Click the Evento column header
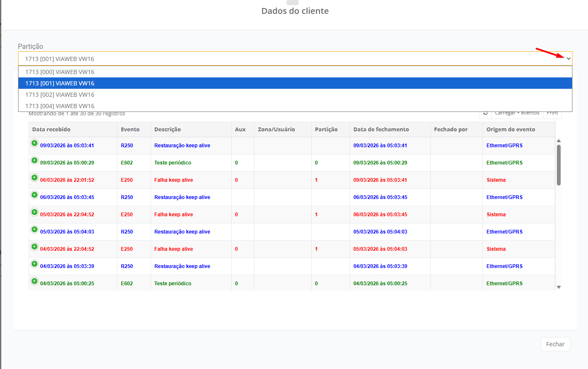Screen dimensions: 588x369 tap(130, 130)
